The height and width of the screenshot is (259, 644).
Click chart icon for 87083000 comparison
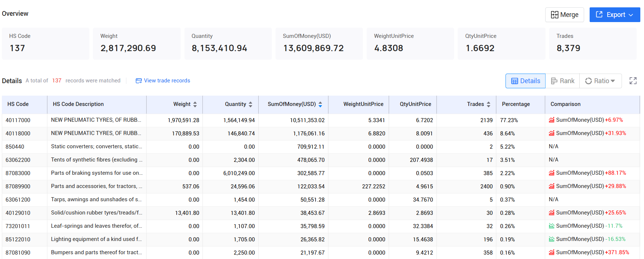pos(551,173)
